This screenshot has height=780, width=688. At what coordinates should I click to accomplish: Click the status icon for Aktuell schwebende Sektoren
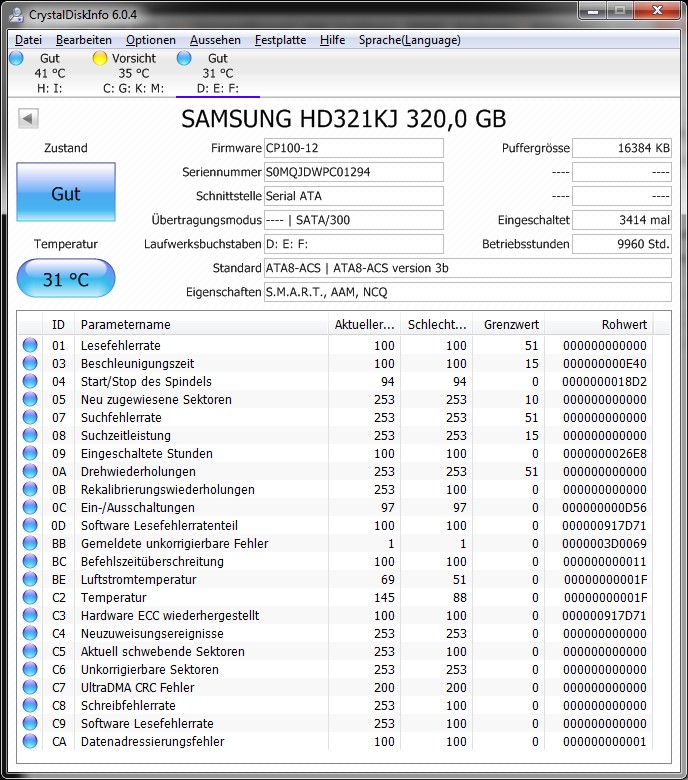(x=30, y=651)
